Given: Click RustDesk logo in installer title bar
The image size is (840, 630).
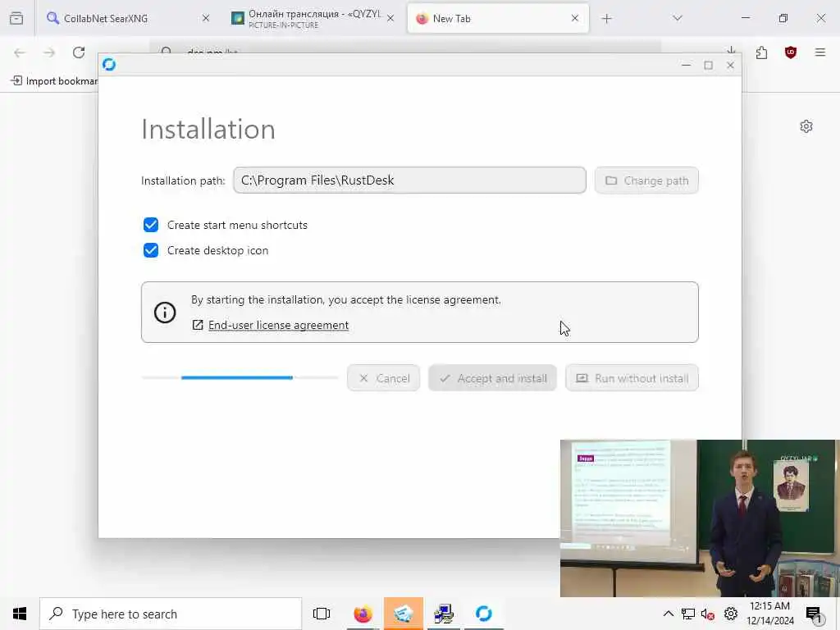Looking at the screenshot, I should [x=109, y=65].
